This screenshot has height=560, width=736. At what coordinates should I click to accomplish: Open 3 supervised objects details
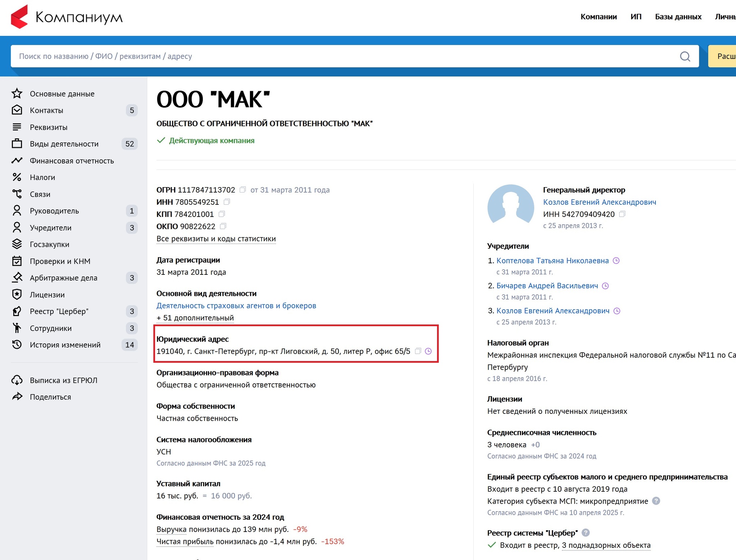(606, 545)
